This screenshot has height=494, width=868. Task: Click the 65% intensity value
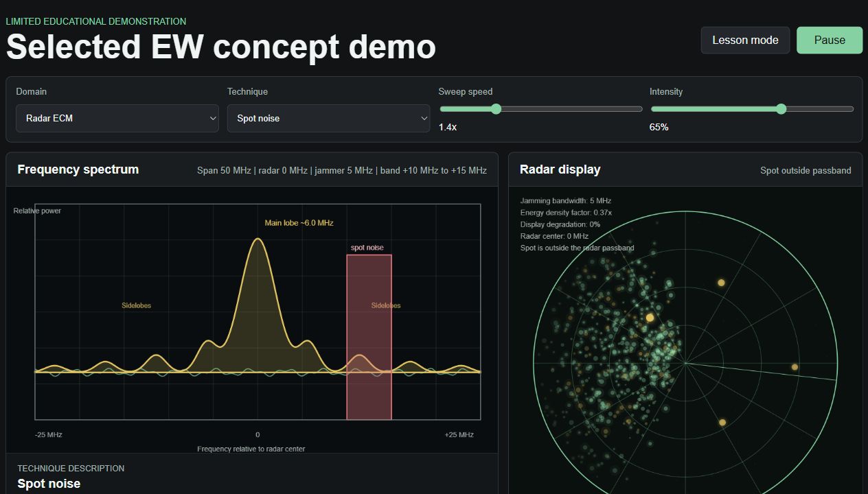pos(659,127)
